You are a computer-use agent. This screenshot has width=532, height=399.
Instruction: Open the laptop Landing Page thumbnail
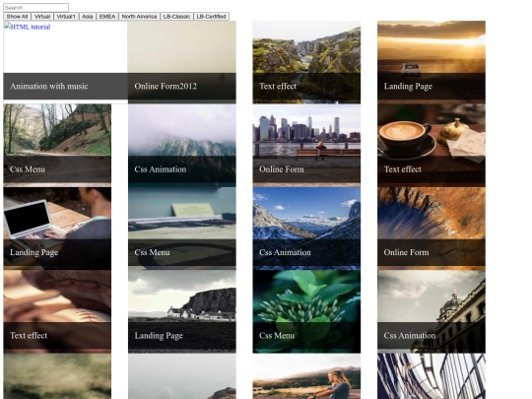click(x=57, y=229)
